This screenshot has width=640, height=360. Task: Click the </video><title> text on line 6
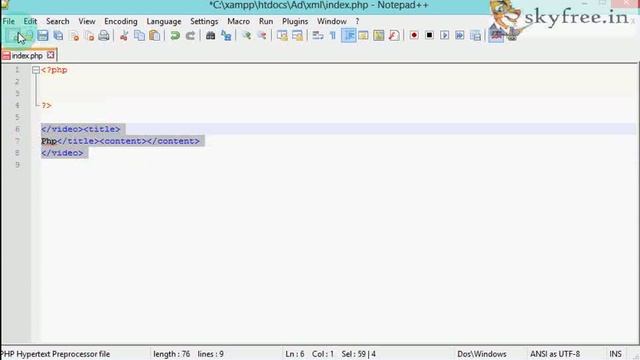pyautogui.click(x=81, y=129)
